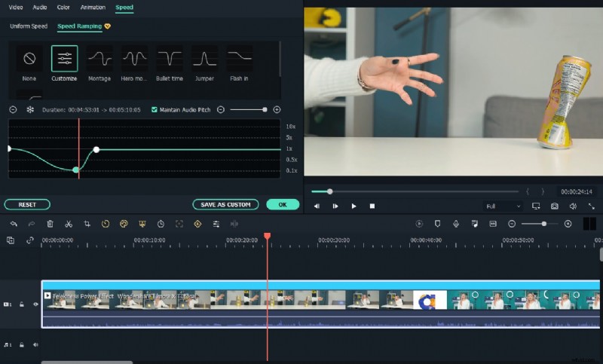Open the green screen tool
Screen dimensions: 603x364
[142, 224]
